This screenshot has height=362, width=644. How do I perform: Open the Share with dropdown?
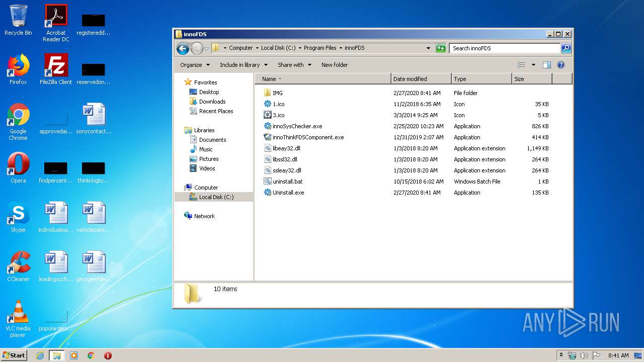tap(294, 65)
